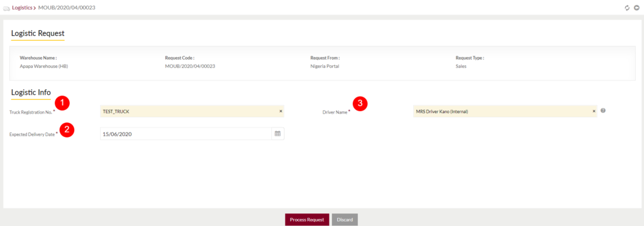Clear the TEST_TRUCK selection with its x
The width and height of the screenshot is (644, 226).
click(281, 111)
